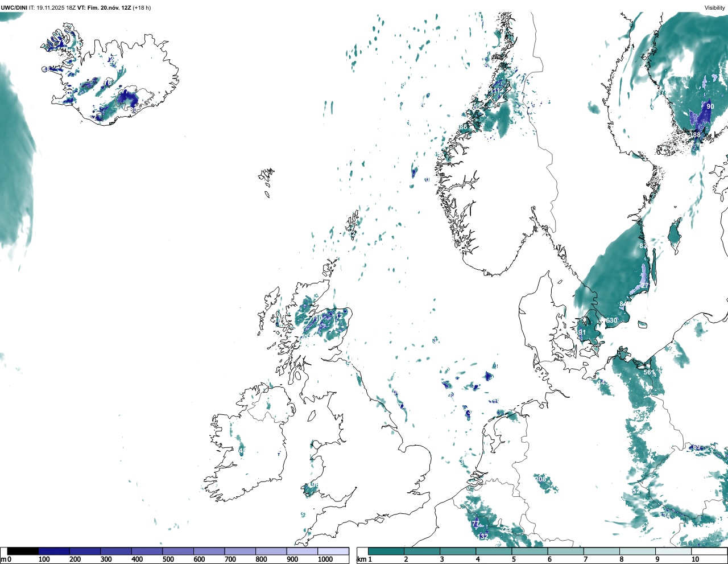The image size is (728, 564).
Task: Click the "m 0" legend unit label
Action: [6, 559]
